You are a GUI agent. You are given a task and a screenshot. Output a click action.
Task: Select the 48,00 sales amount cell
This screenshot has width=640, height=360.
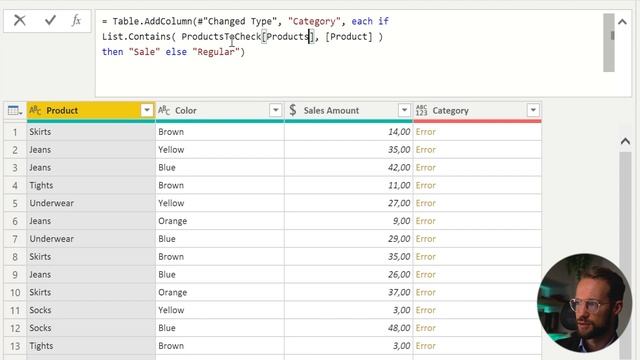coord(349,328)
